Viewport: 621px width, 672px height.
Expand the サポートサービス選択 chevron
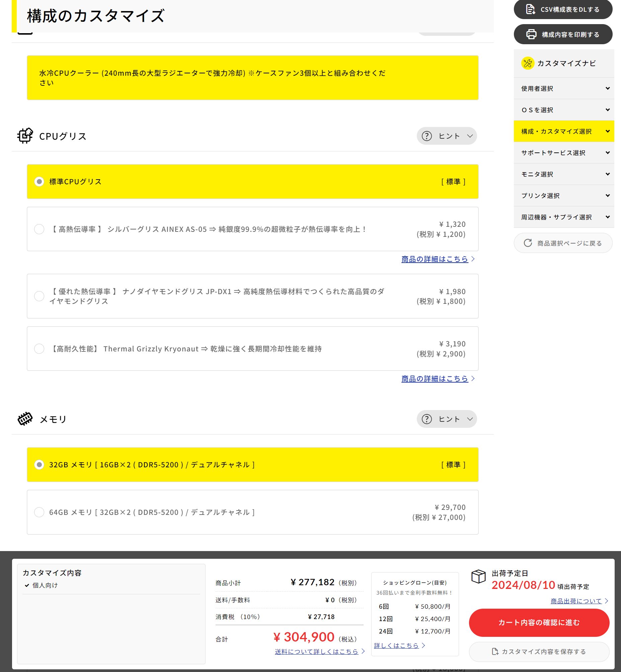click(608, 153)
